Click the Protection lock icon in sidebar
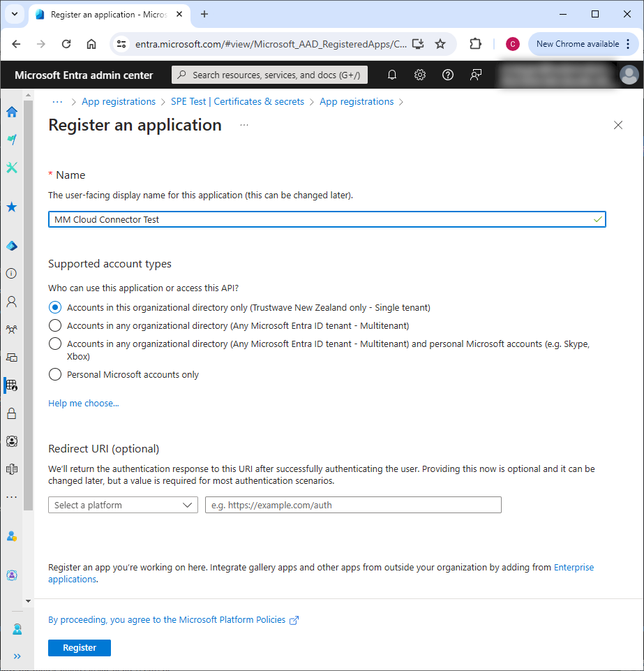Image resolution: width=644 pixels, height=671 pixels. pyautogui.click(x=12, y=413)
